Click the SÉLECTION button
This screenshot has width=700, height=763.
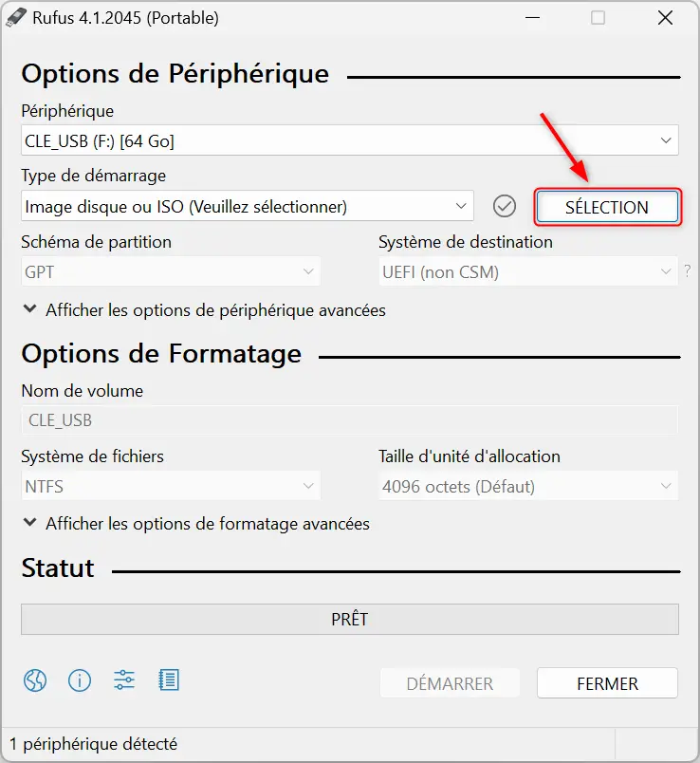(607, 207)
